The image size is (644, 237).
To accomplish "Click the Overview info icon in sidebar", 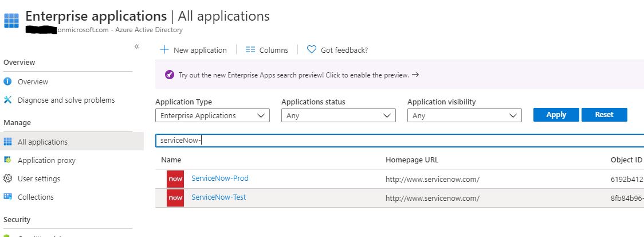I will 7,81.
